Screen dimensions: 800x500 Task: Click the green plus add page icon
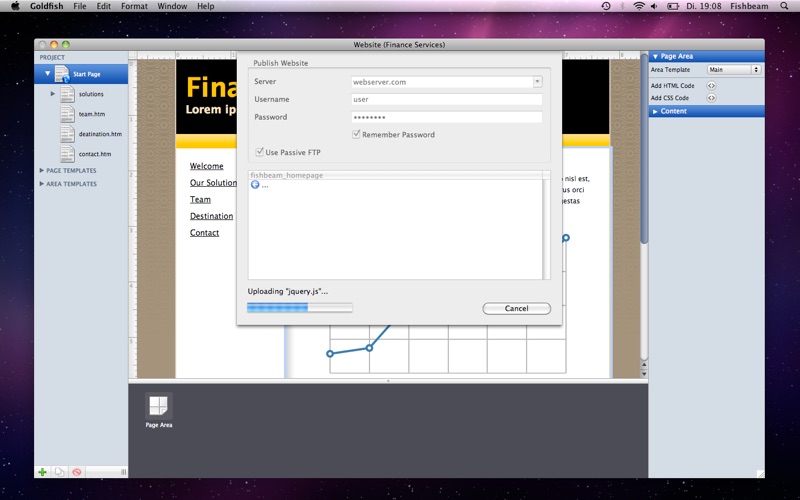pyautogui.click(x=42, y=472)
